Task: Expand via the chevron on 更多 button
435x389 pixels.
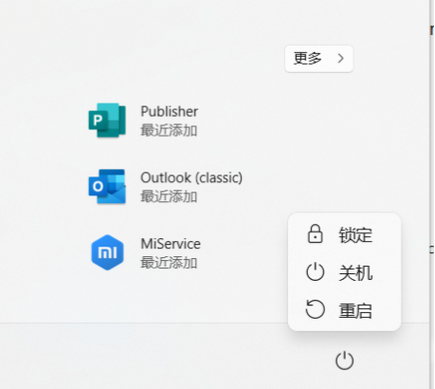Action: [x=341, y=59]
